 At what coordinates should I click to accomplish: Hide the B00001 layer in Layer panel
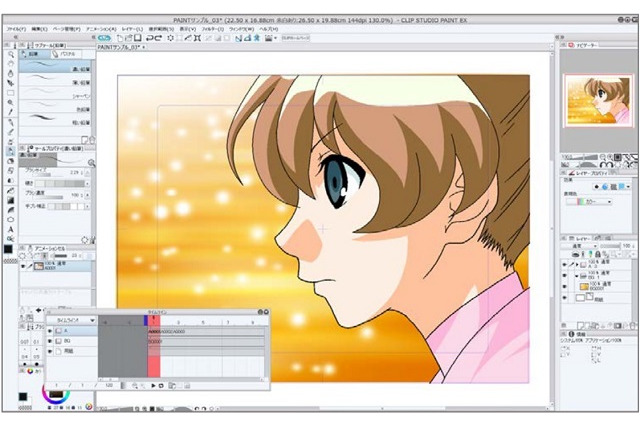coord(564,286)
